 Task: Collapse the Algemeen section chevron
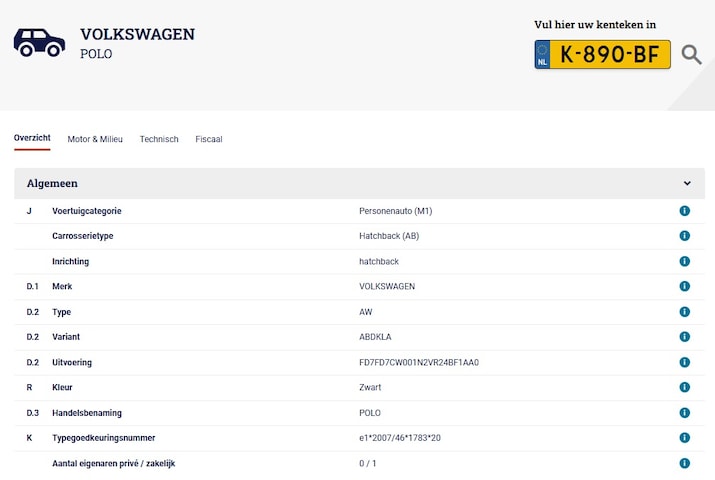(687, 183)
